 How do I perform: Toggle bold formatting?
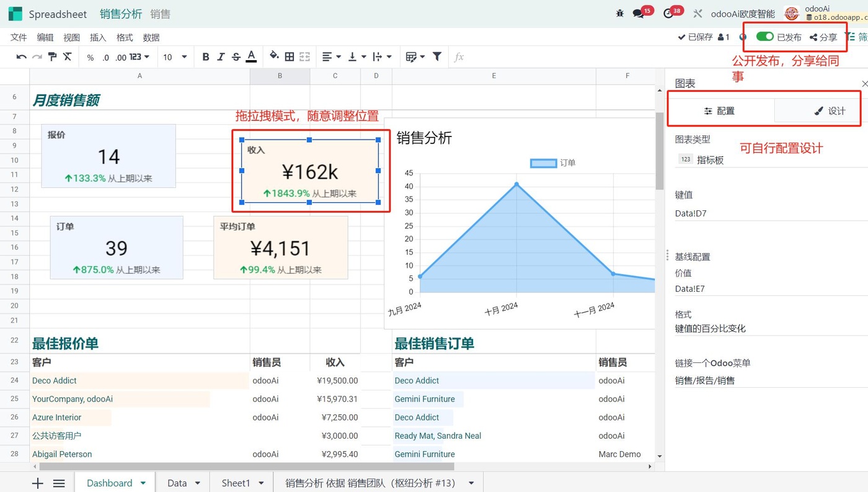click(206, 57)
